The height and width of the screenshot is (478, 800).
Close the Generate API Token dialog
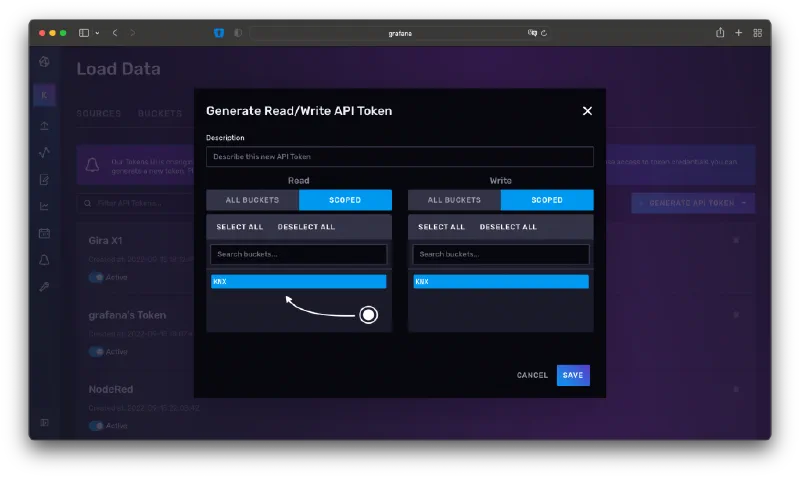click(x=587, y=111)
